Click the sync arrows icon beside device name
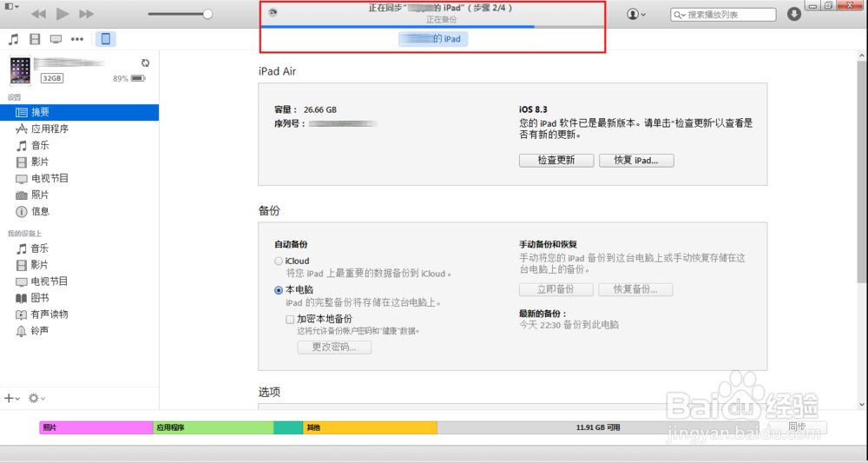The height and width of the screenshot is (463, 868). coord(145,63)
